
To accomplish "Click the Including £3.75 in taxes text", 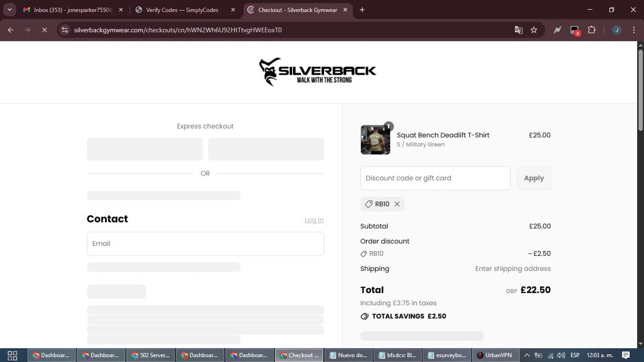I will (x=398, y=303).
